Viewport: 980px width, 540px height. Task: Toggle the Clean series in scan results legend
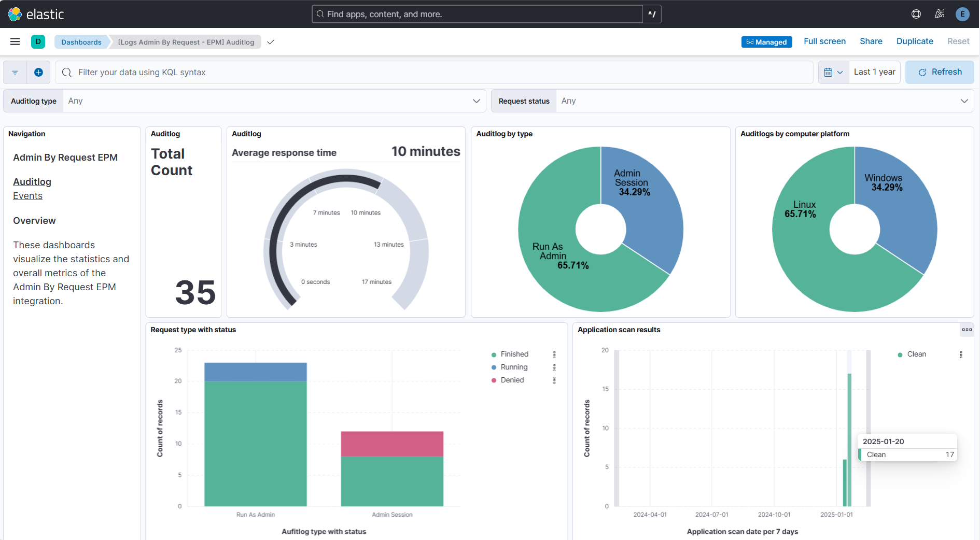[x=916, y=354]
